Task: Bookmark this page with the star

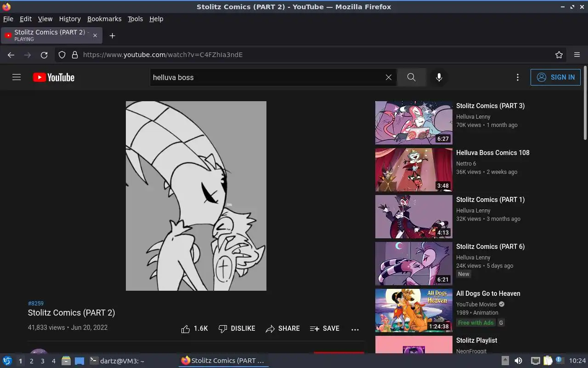Action: pyautogui.click(x=559, y=55)
